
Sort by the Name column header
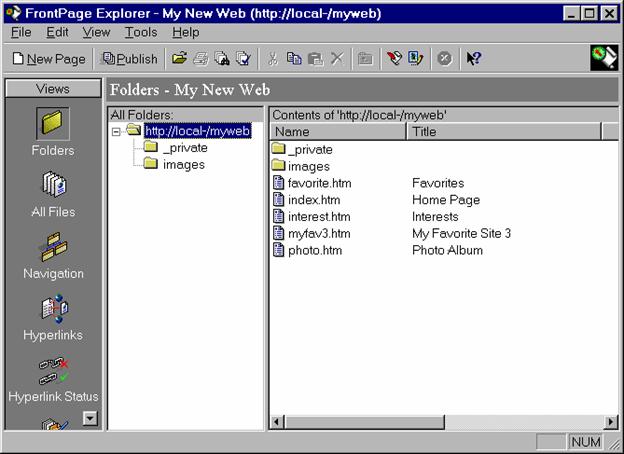(x=338, y=131)
